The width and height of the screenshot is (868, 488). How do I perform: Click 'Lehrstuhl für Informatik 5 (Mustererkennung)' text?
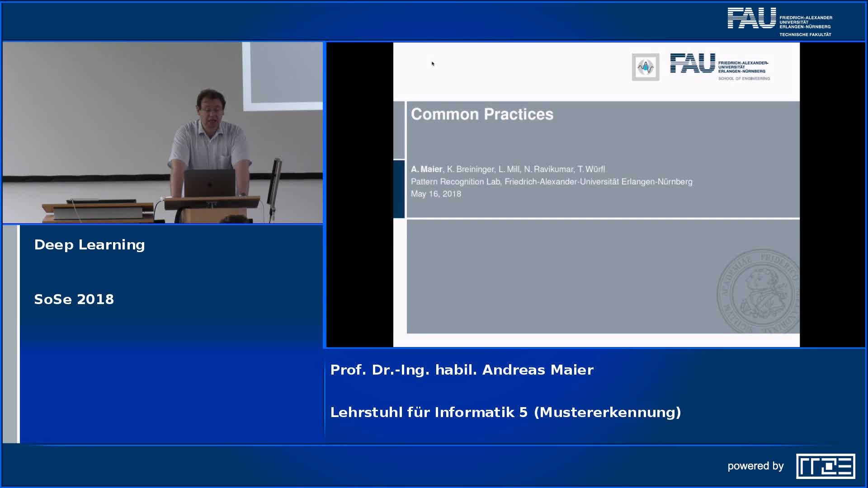[505, 413]
